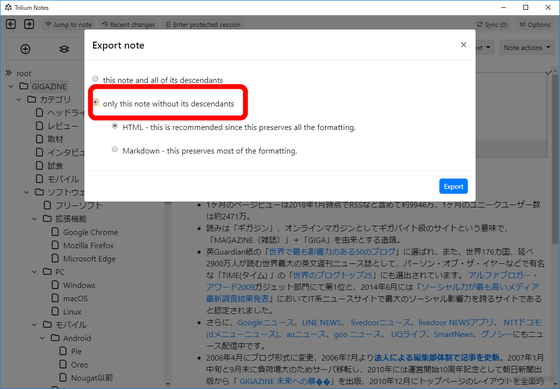This screenshot has height=389, width=560.
Task: Open the 世界のブログトップ25 link
Action: tap(332, 275)
